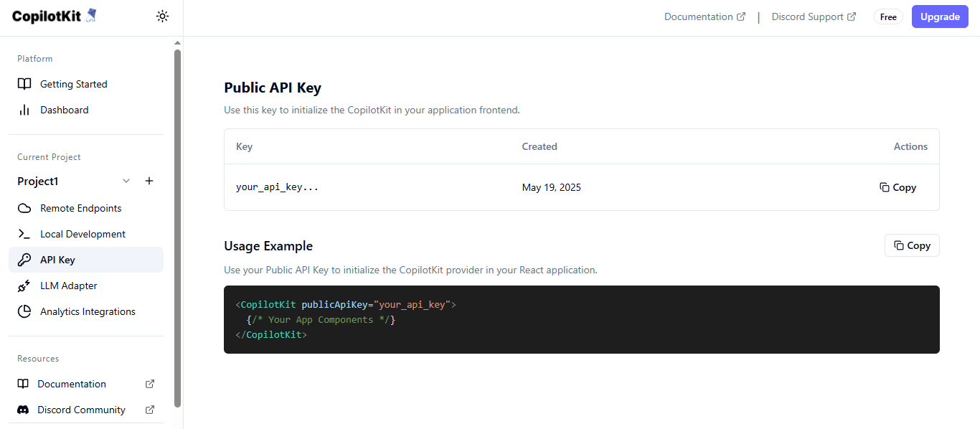Click the Remote Endpoints cloud icon
This screenshot has width=980, height=429.
pyautogui.click(x=24, y=208)
